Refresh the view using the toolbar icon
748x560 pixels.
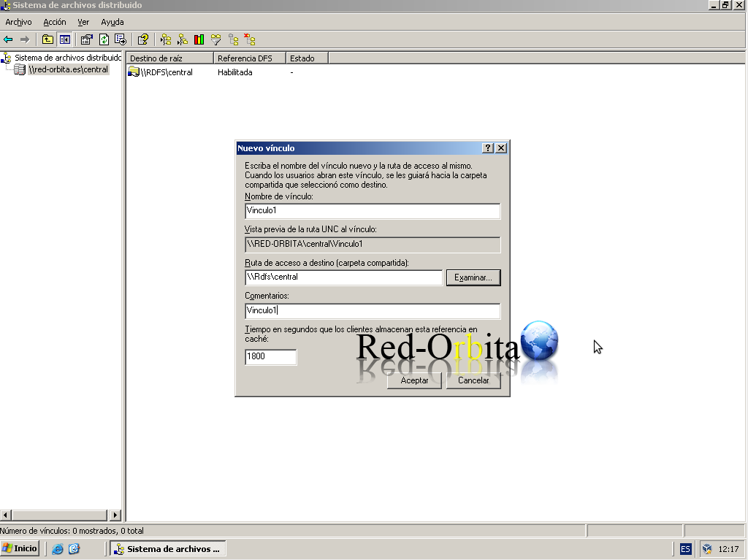coord(104,39)
